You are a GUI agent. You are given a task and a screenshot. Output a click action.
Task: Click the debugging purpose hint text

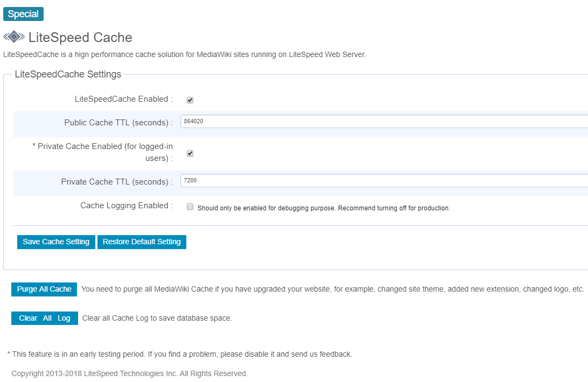click(x=324, y=208)
